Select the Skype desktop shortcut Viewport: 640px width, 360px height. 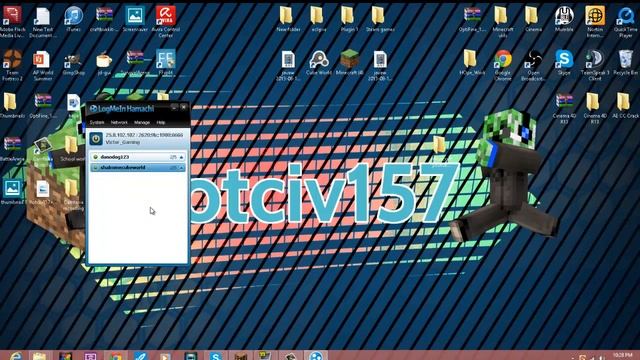click(x=564, y=63)
